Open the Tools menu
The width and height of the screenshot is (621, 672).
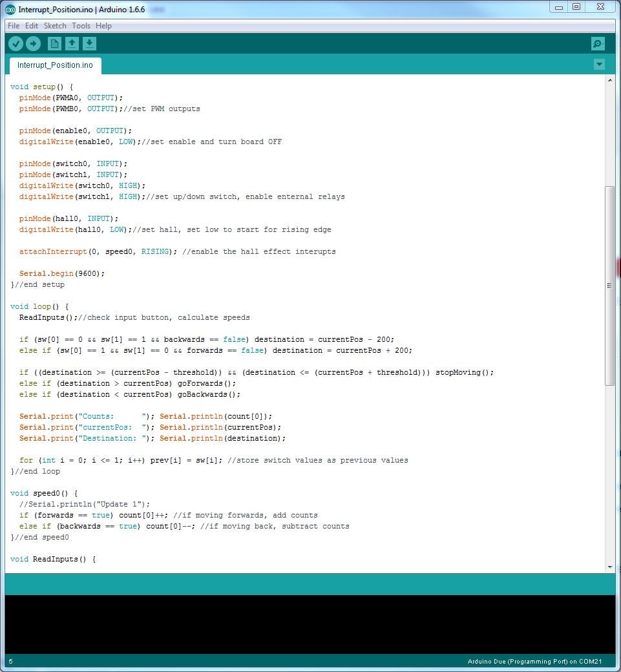coord(81,26)
